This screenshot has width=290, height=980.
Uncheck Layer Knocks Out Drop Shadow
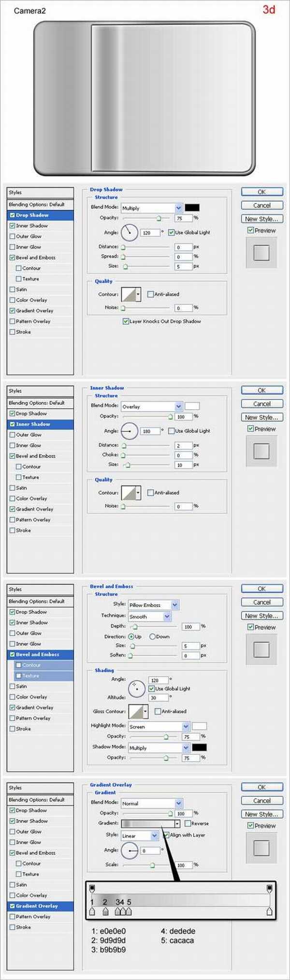click(126, 321)
